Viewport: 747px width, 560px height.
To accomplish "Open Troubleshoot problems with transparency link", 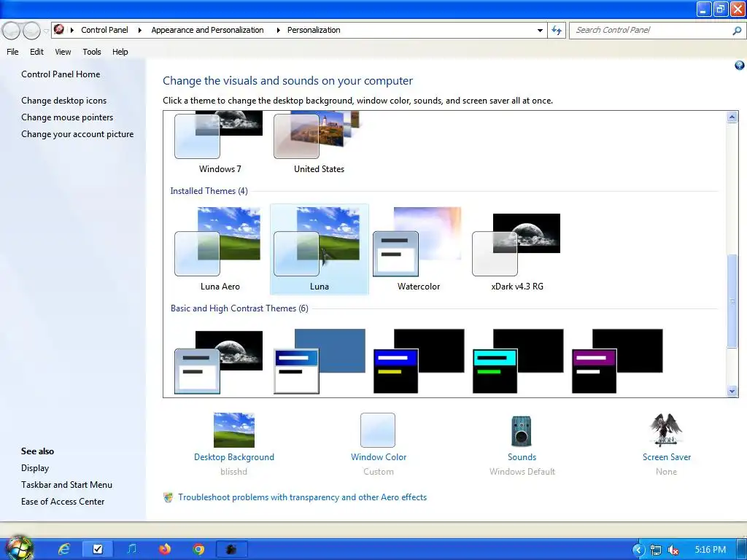I will click(x=303, y=497).
